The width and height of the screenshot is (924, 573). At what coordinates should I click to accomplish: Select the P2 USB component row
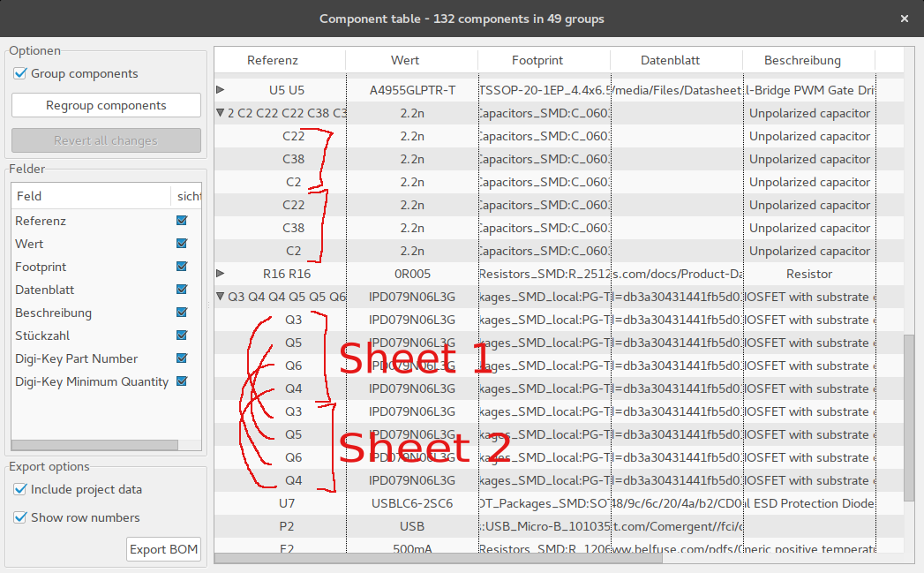pyautogui.click(x=411, y=526)
